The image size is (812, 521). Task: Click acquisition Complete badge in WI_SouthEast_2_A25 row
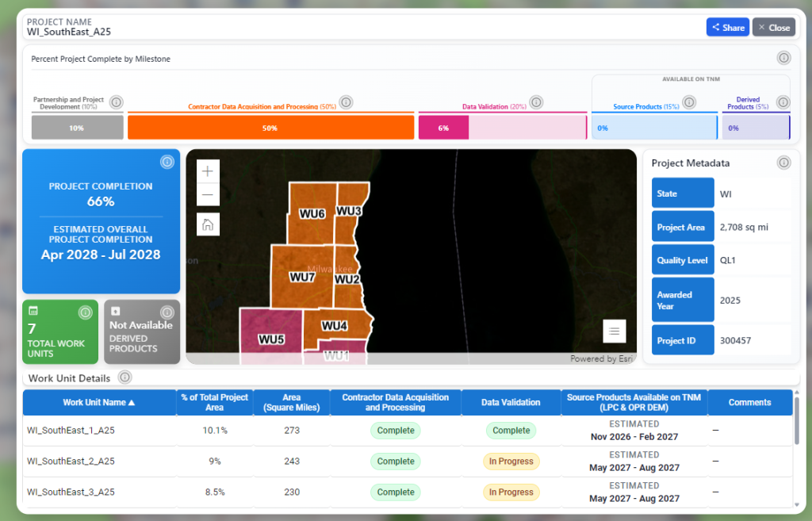(396, 461)
